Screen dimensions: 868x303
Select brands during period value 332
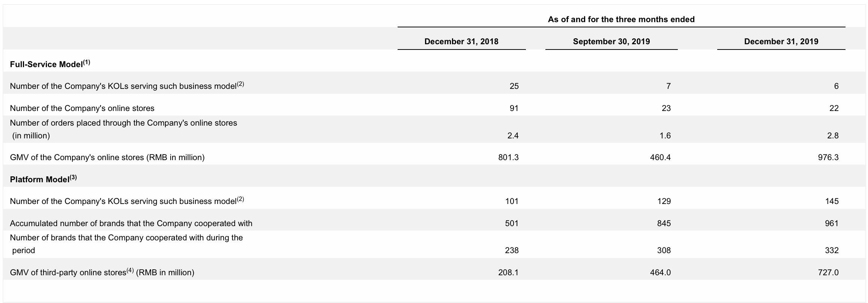[832, 250]
